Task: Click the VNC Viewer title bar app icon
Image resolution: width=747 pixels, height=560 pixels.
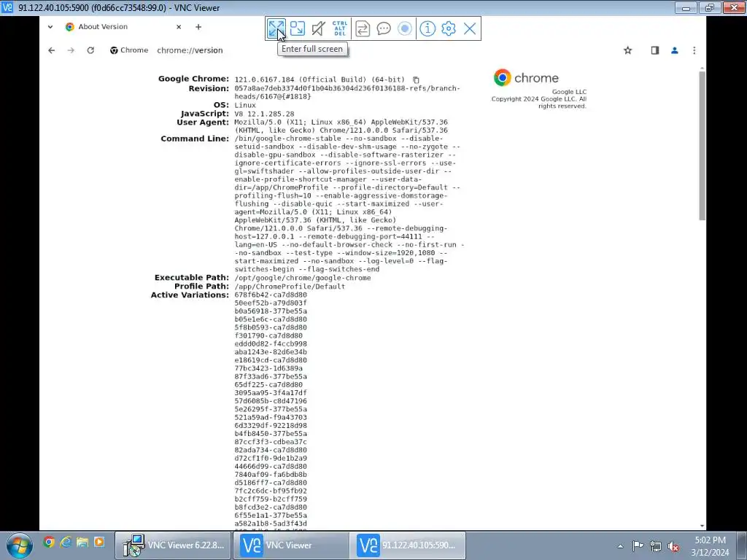Action: 7,7
